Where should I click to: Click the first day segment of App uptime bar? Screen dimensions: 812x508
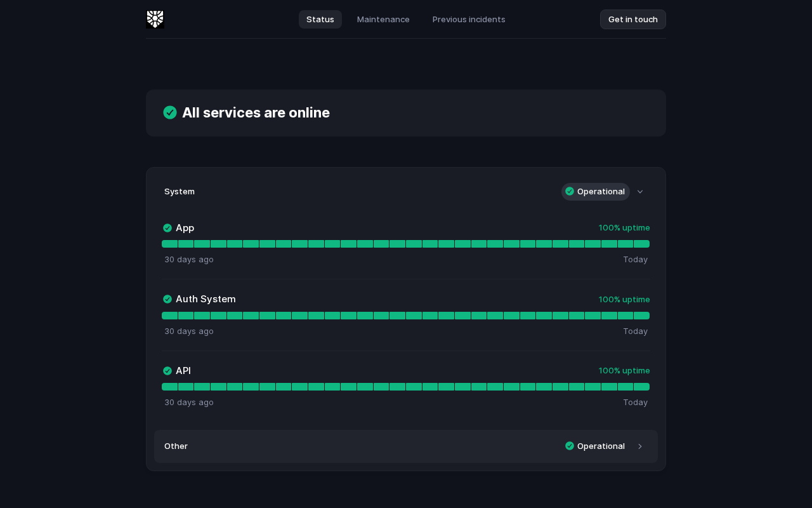point(169,244)
